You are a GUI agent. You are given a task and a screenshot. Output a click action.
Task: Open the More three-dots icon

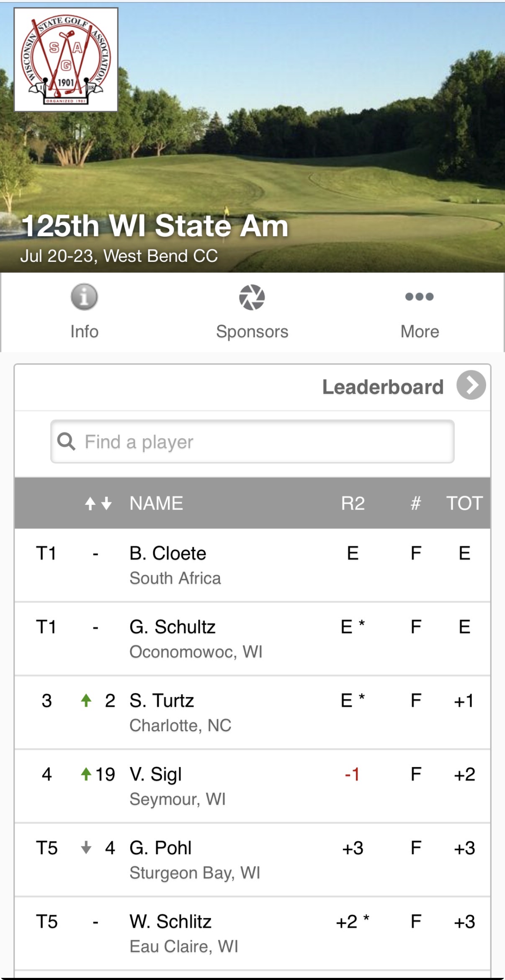(419, 297)
